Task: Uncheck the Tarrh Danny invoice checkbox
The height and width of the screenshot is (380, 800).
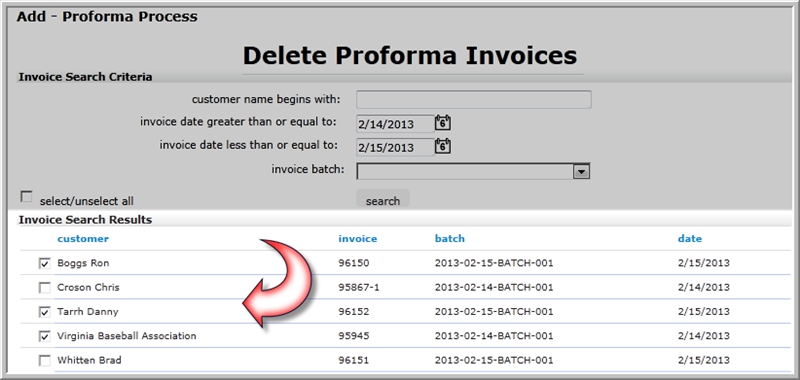Action: pyautogui.click(x=45, y=312)
